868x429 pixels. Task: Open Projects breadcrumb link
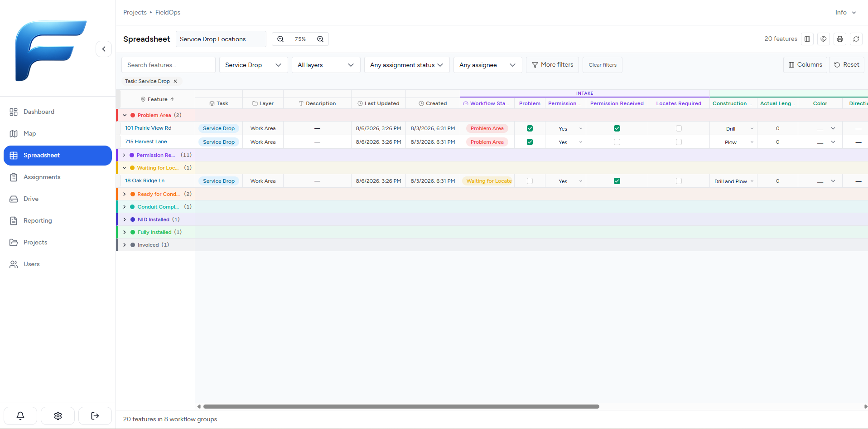point(135,12)
